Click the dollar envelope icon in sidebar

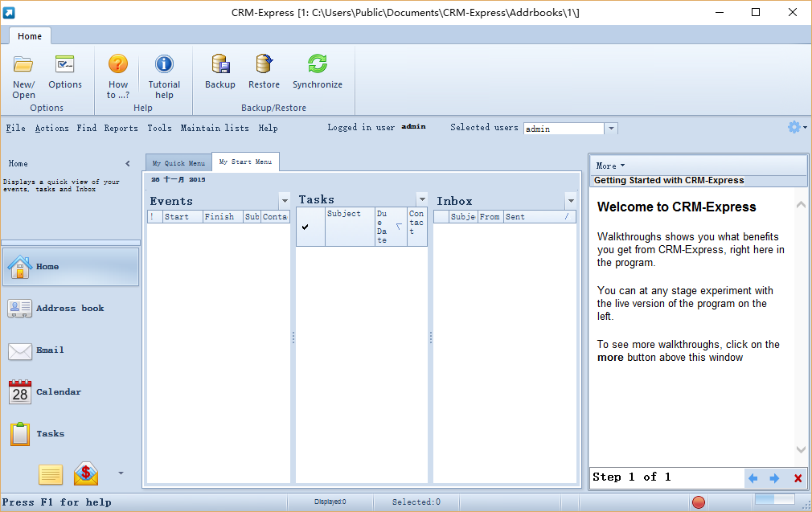click(x=86, y=474)
